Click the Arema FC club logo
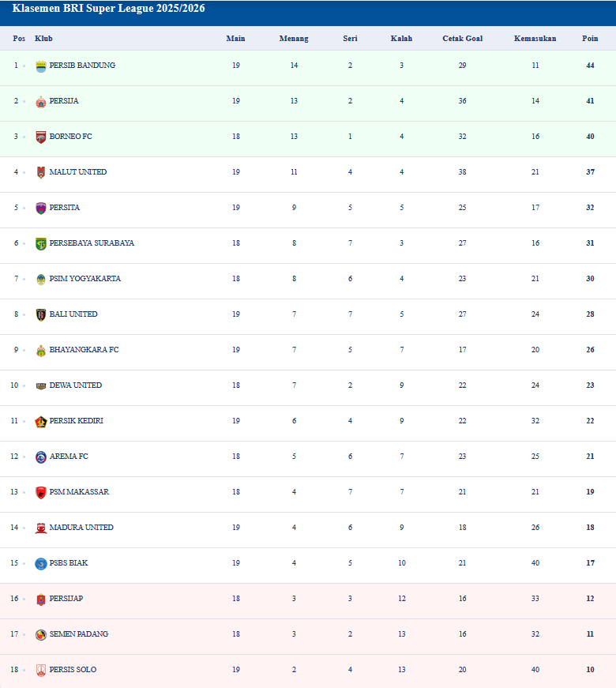This screenshot has height=688, width=616. (41, 457)
